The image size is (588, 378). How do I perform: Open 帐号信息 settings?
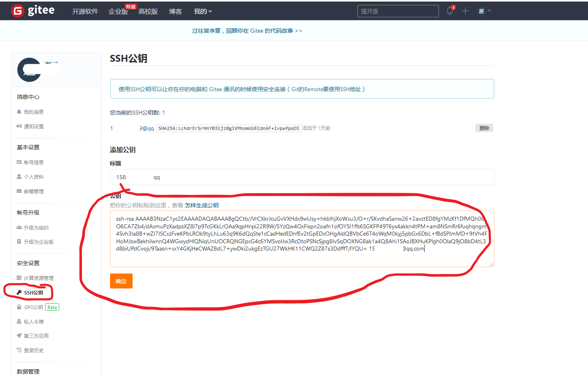(33, 162)
